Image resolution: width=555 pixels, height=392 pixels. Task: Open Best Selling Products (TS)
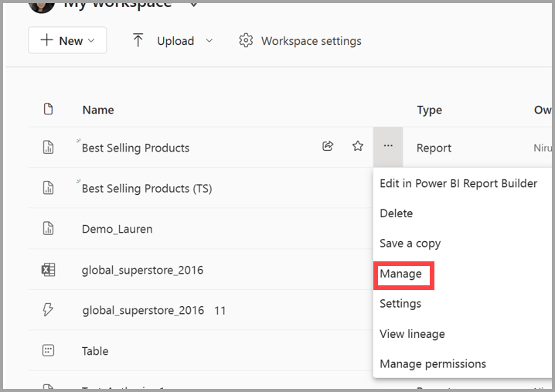click(147, 189)
